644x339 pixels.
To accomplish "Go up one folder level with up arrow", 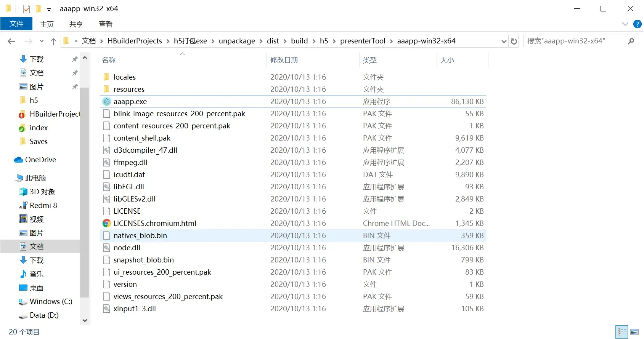I will point(53,41).
